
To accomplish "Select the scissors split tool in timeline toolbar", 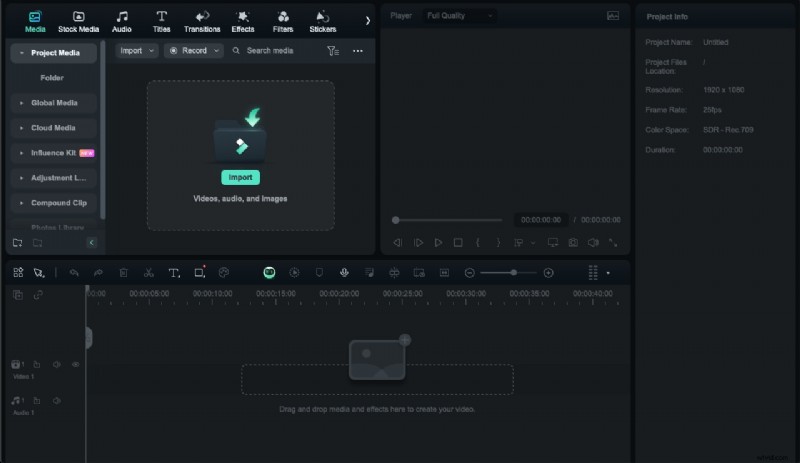I will point(148,273).
